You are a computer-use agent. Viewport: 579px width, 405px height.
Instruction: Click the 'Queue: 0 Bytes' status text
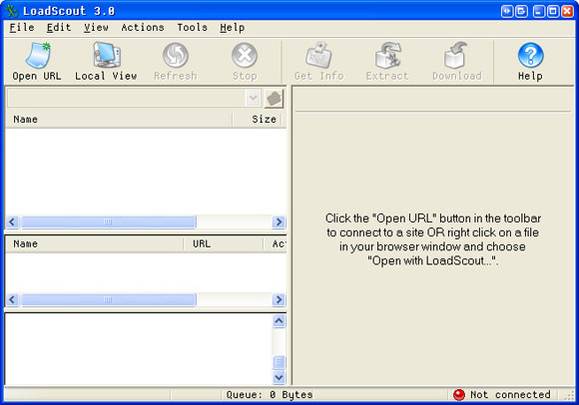point(269,395)
